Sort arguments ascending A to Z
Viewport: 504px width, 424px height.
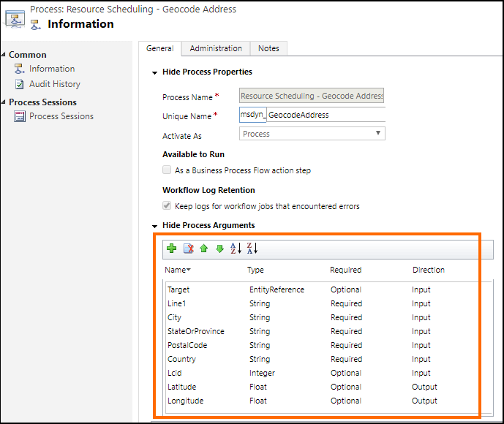coord(236,249)
